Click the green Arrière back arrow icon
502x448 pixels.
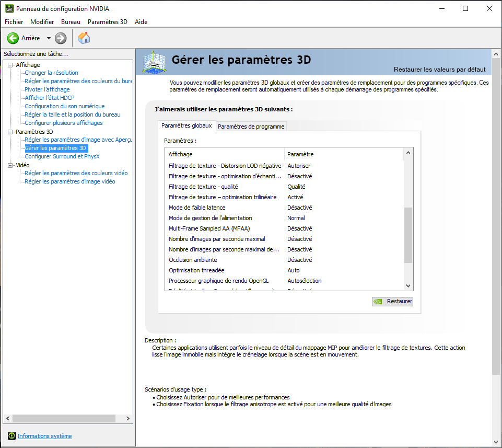[x=13, y=38]
